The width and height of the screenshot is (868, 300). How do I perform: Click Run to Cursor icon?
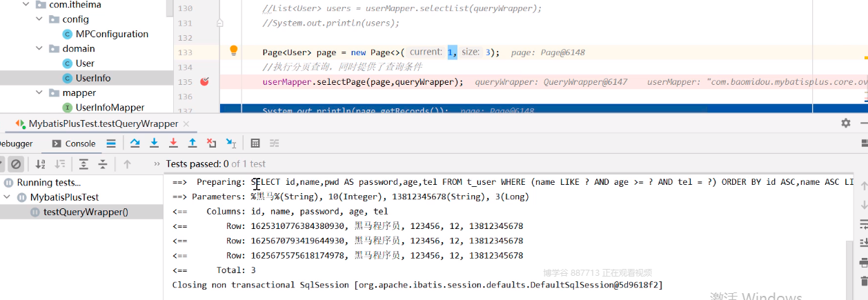click(x=231, y=143)
